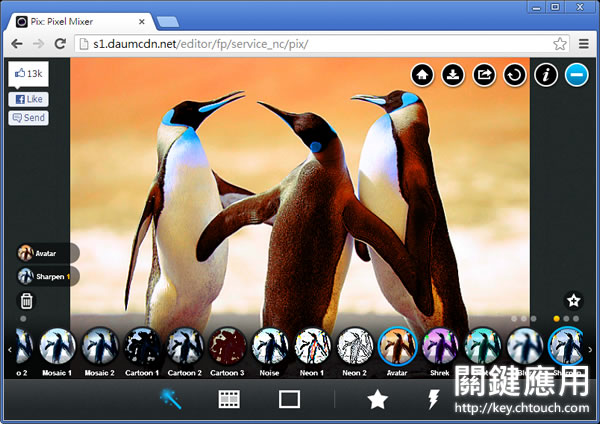Open the magic wand filters tool
The width and height of the screenshot is (600, 424).
170,399
